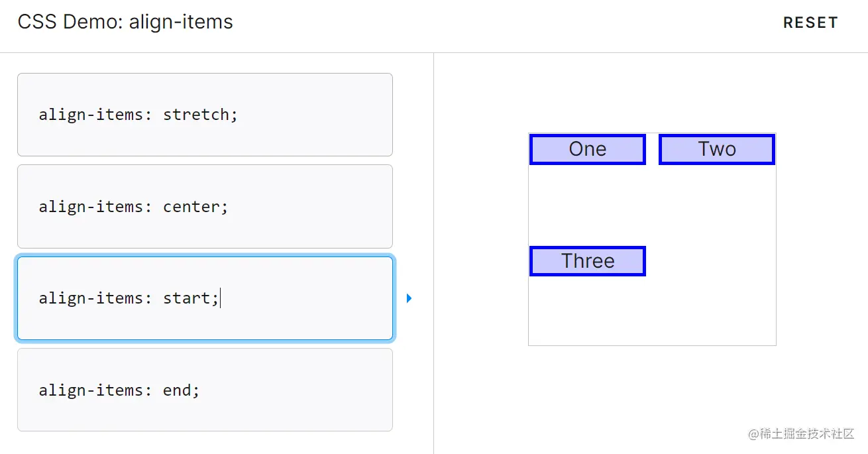
Task: Click the RESET button
Action: [x=810, y=23]
